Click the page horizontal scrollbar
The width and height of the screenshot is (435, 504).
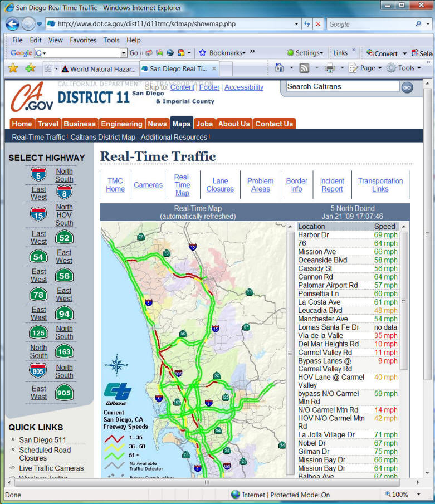click(x=207, y=482)
